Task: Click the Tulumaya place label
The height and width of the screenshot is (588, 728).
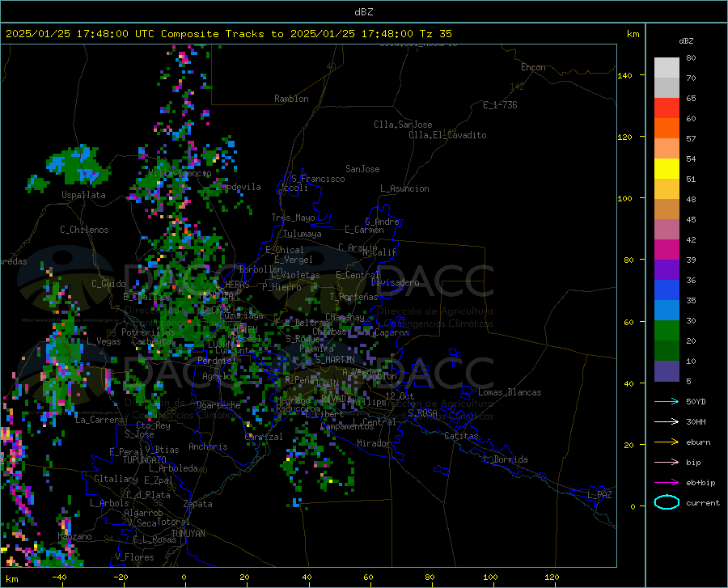Action: 303,234
